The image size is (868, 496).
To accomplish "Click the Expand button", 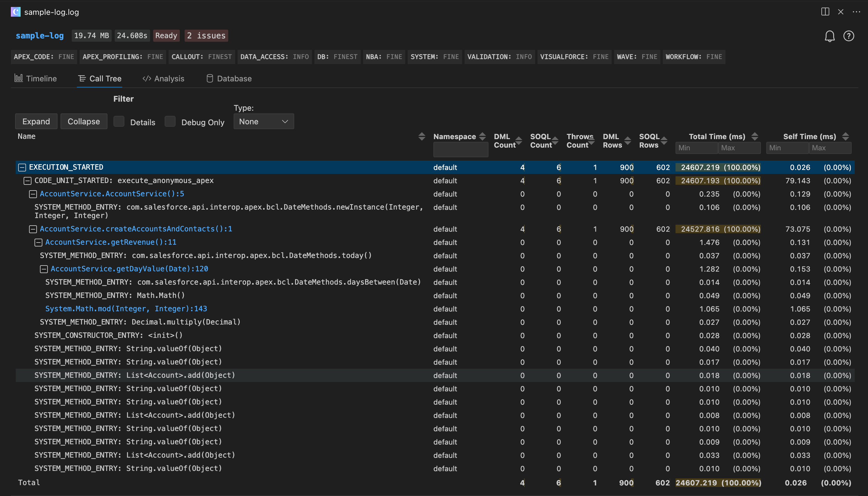I will tap(36, 121).
